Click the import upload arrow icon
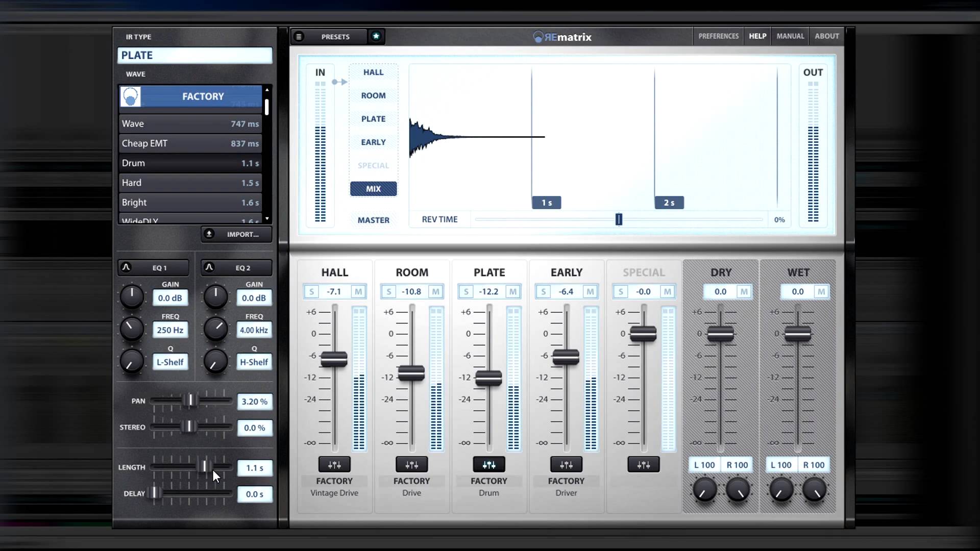 click(209, 234)
